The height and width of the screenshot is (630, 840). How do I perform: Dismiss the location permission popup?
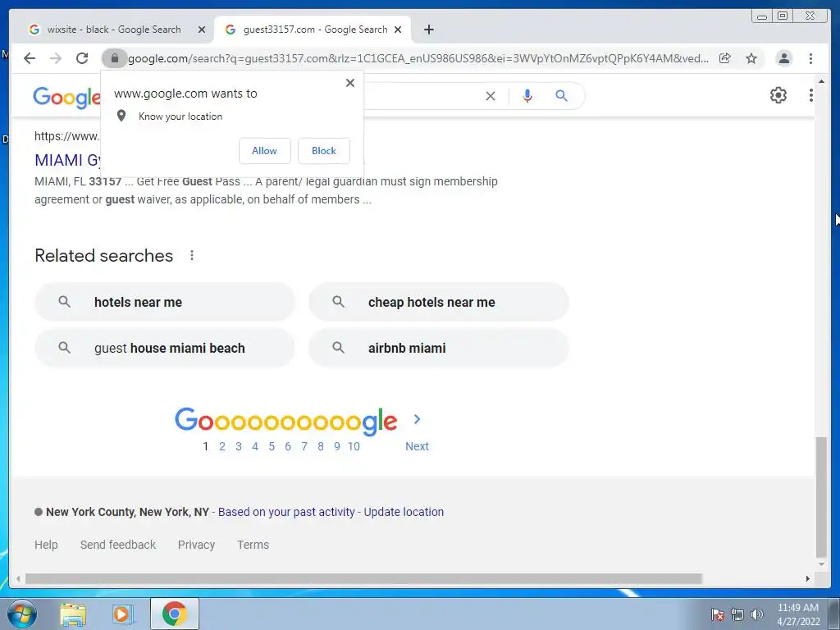pyautogui.click(x=349, y=83)
